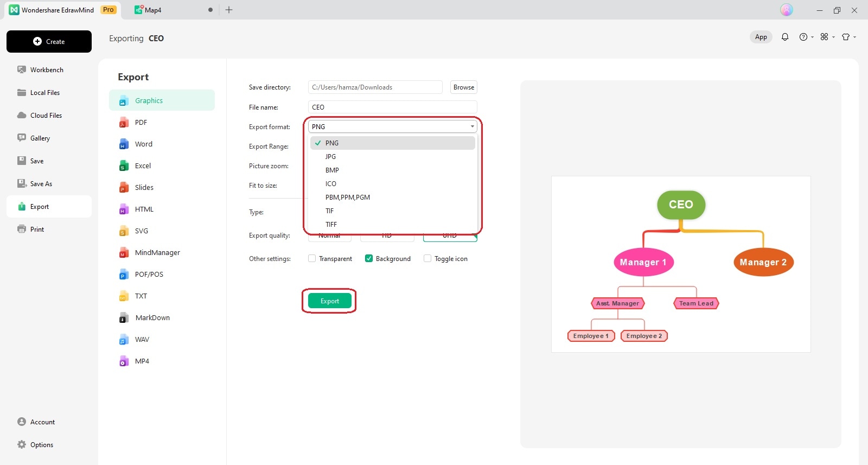Uncheck the Background checkbox
This screenshot has width=868, height=465.
(x=369, y=259)
